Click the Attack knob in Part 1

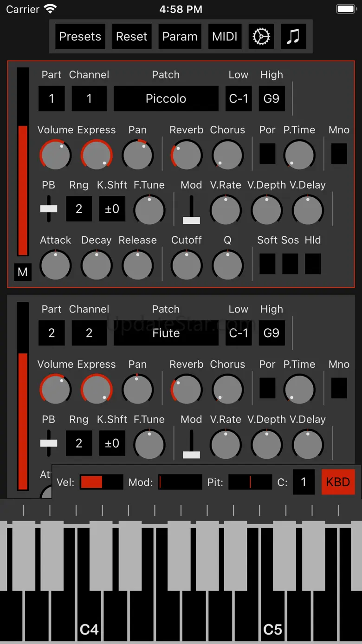click(55, 265)
